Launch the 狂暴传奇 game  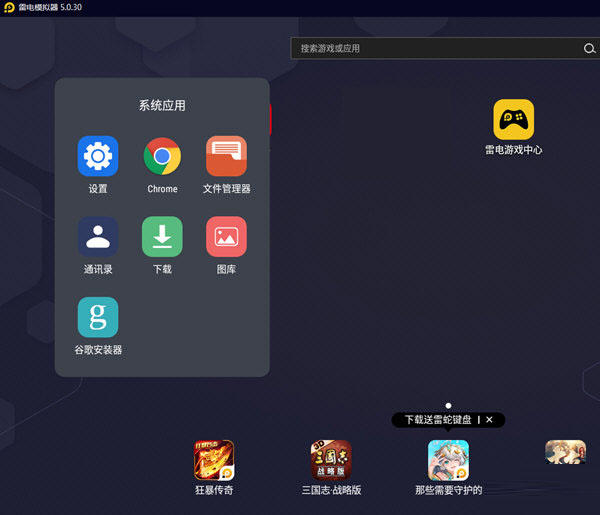(x=214, y=461)
